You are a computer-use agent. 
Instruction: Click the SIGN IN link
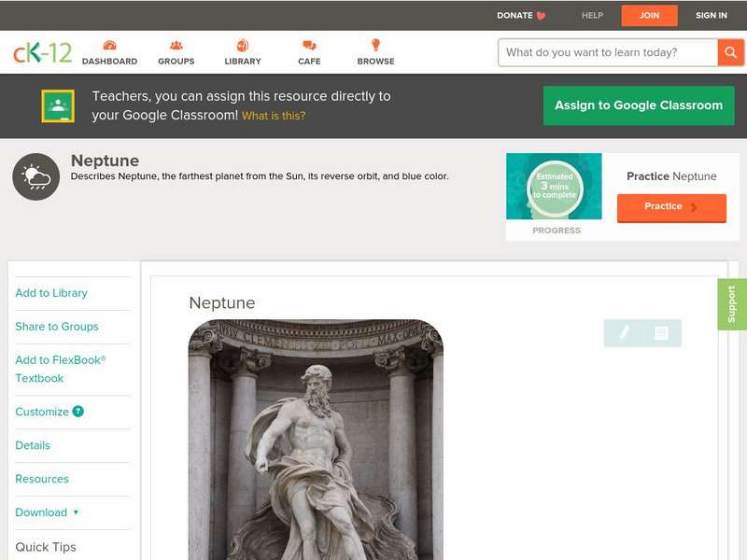712,16
